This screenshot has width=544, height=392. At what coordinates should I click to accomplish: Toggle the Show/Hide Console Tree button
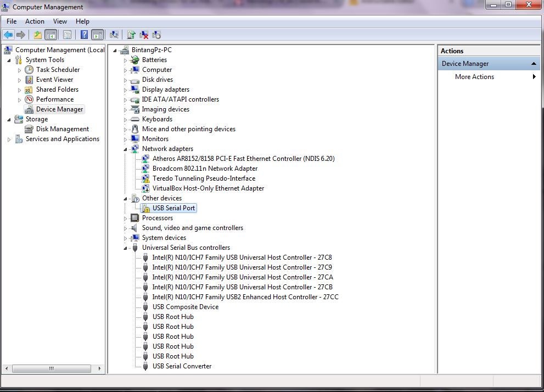[51, 35]
